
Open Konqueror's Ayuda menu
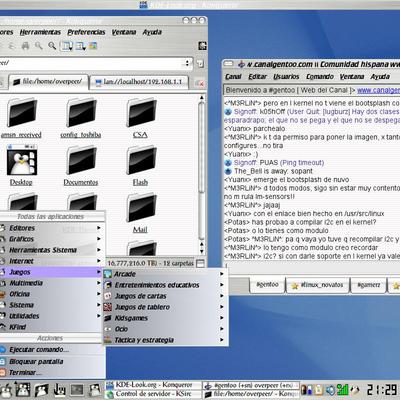tap(152, 32)
